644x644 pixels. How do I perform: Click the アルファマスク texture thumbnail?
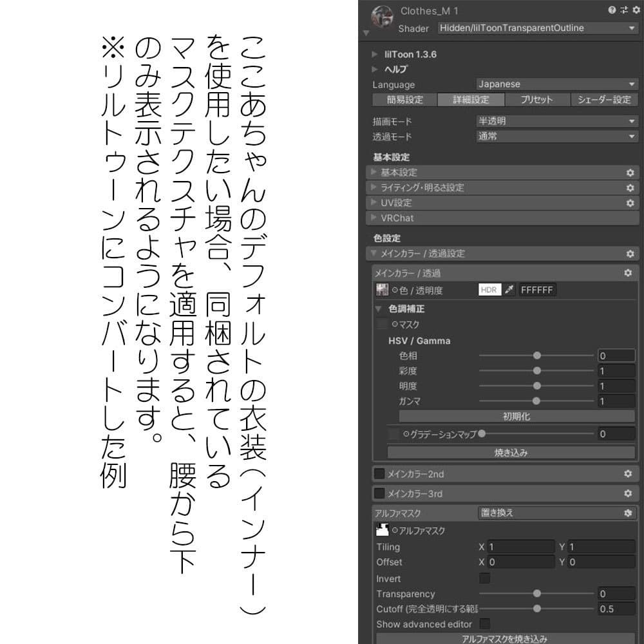click(x=381, y=530)
